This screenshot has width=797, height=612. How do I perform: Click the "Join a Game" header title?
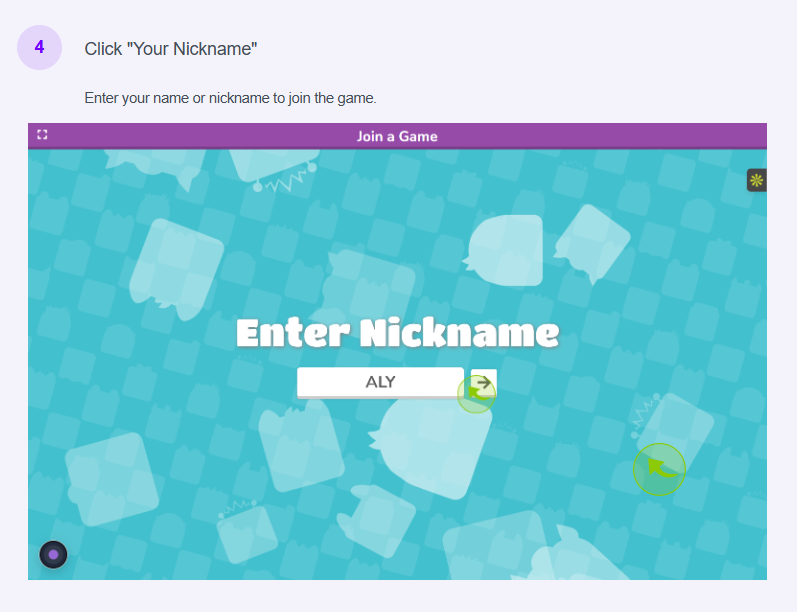[x=397, y=136]
